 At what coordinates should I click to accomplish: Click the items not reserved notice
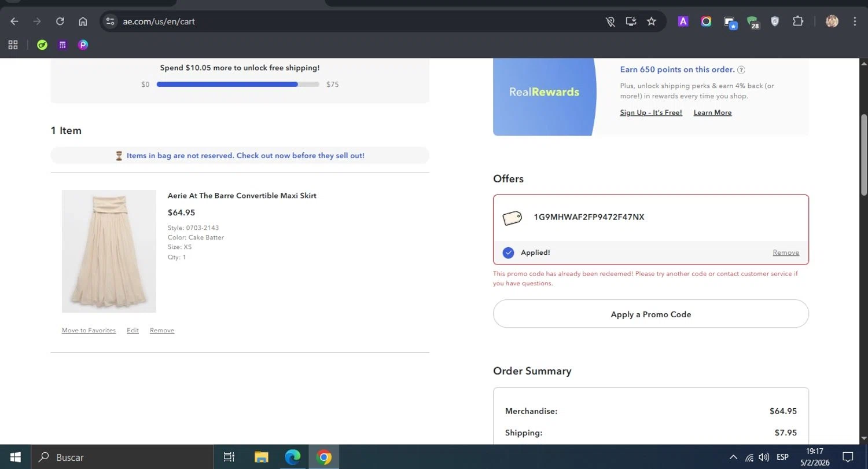coord(240,155)
